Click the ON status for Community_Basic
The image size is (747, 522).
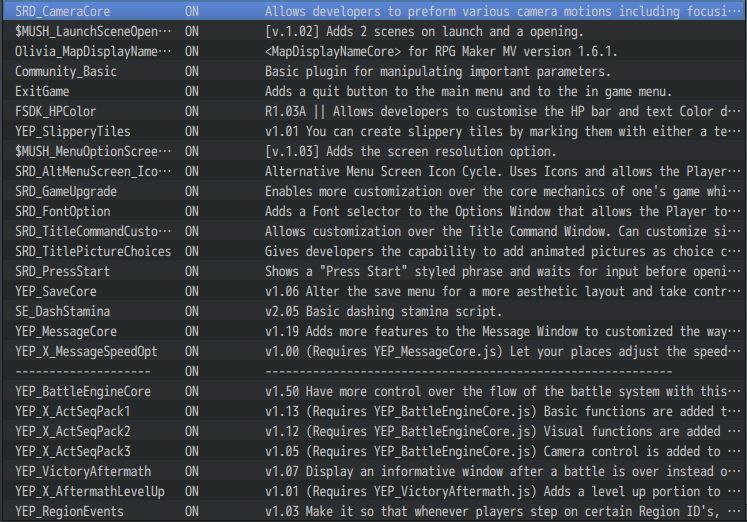pos(192,72)
